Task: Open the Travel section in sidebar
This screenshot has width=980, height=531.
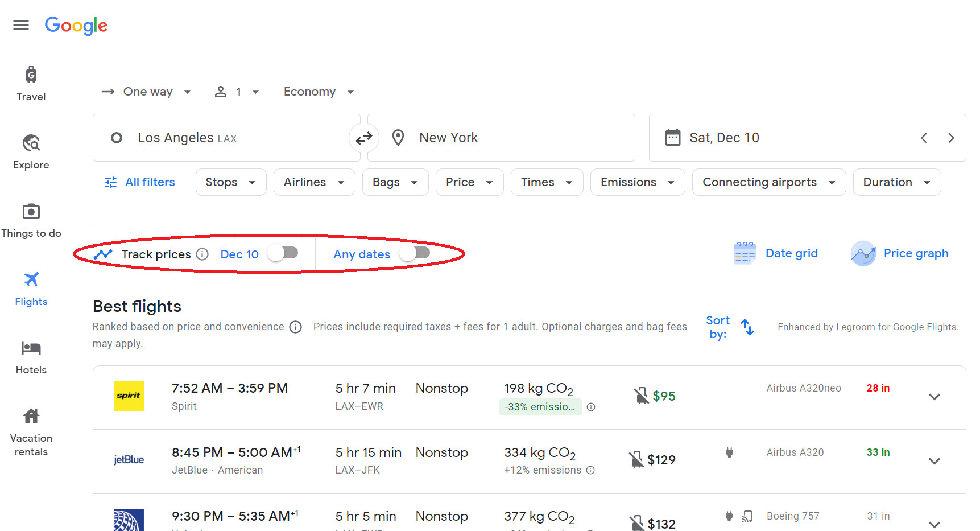Action: point(31,84)
